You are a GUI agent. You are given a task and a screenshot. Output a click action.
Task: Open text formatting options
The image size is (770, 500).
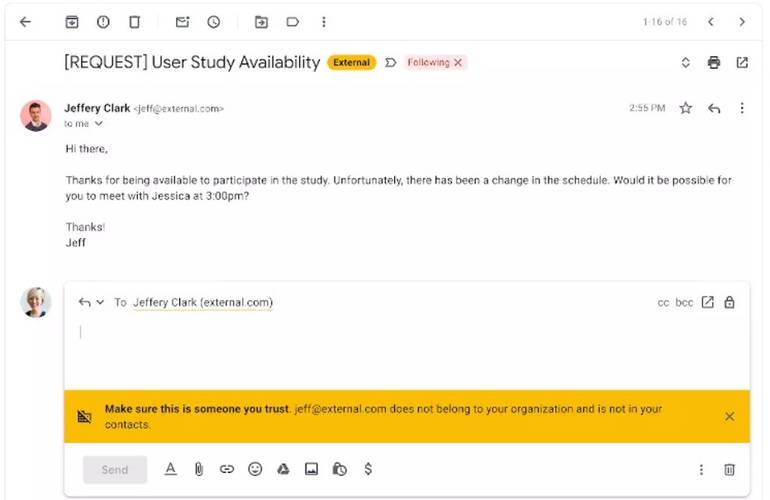(x=170, y=470)
